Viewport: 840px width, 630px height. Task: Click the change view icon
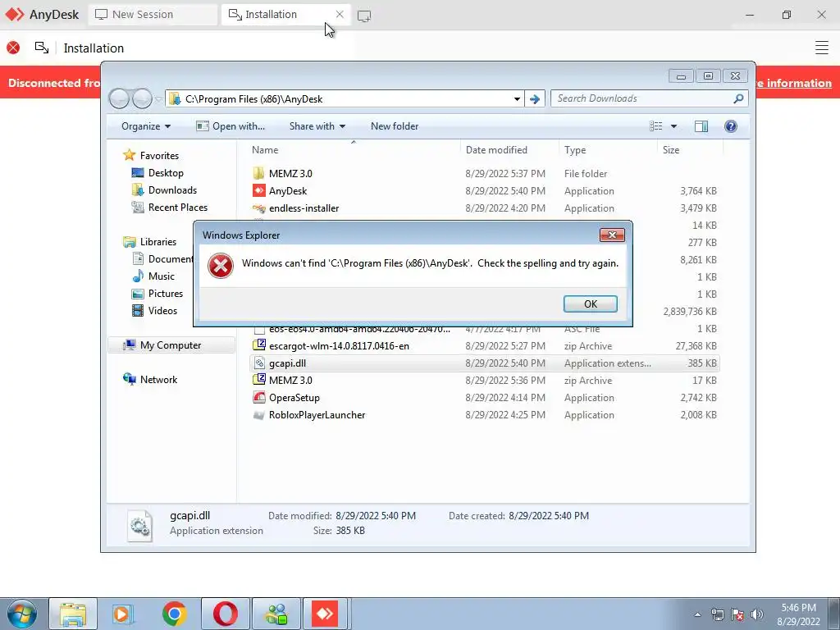click(x=656, y=126)
